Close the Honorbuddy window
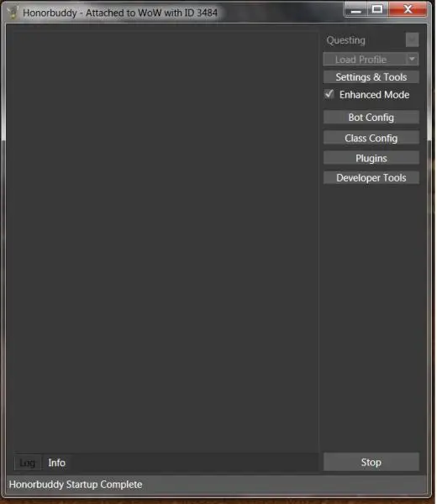Viewport: 437px width, 504px height. click(408, 9)
